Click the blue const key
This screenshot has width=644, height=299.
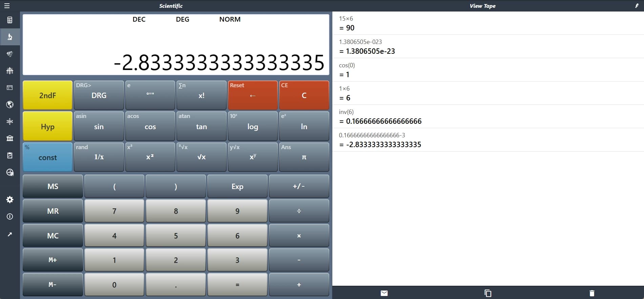pos(47,157)
